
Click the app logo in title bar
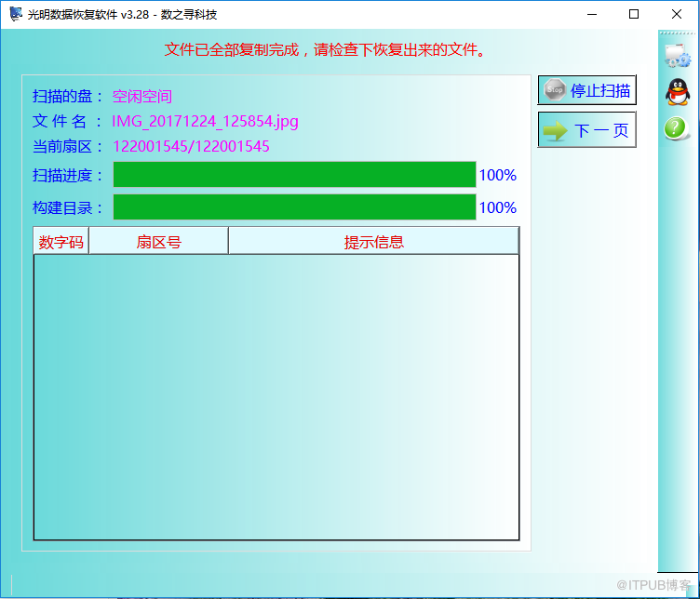coord(16,14)
